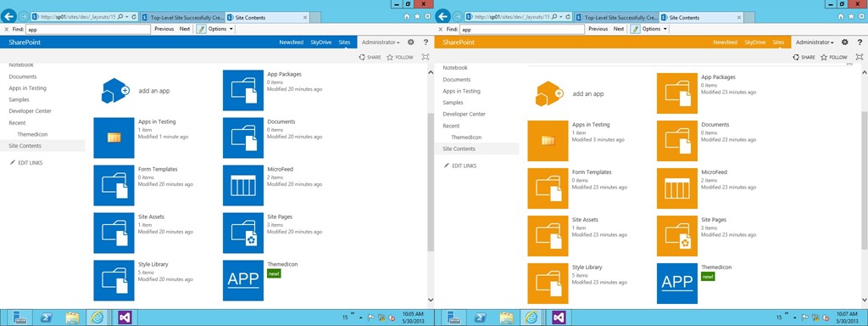The height and width of the screenshot is (326, 868).
Task: Open Visual Studio on the right taskbar
Action: 559,318
